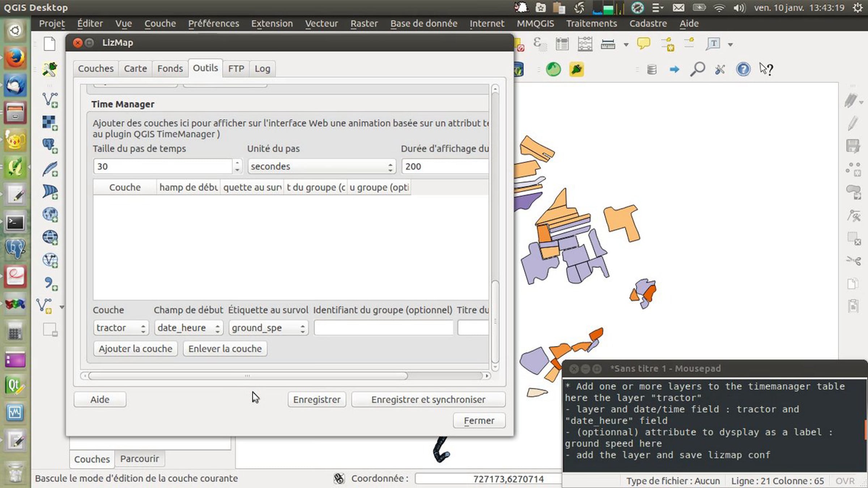Click the Ajouter la couche button
The width and height of the screenshot is (868, 488).
136,349
